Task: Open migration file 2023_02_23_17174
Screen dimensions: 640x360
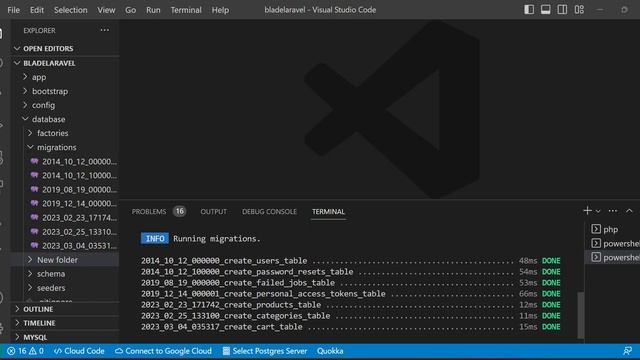Action: click(65, 218)
